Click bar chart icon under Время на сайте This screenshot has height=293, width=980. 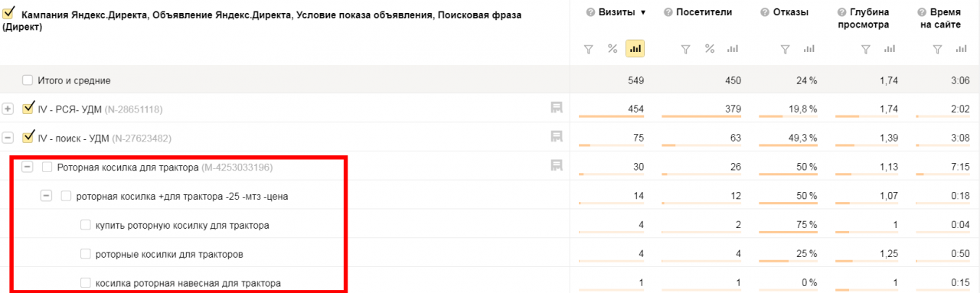962,49
